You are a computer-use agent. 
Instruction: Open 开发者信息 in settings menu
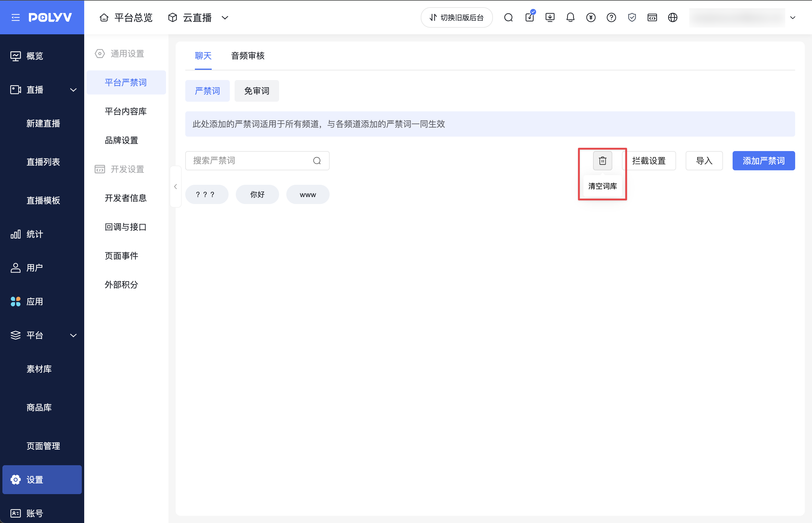(x=126, y=198)
